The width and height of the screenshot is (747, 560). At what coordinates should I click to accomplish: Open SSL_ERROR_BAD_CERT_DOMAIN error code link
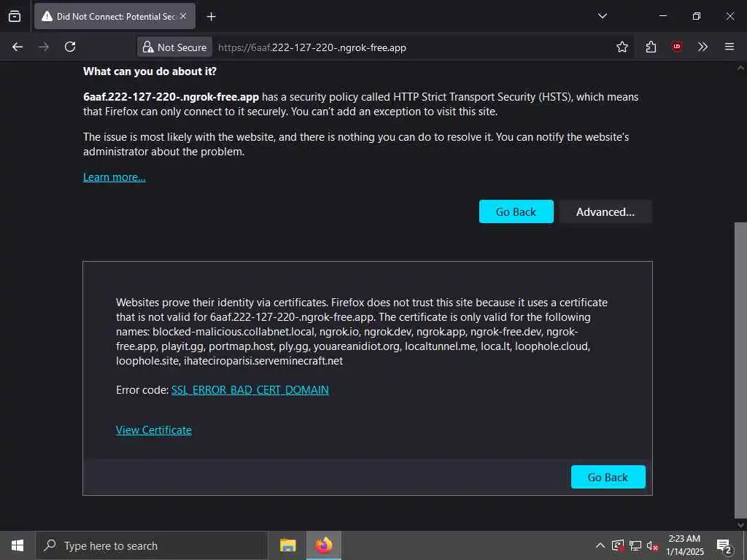249,390
